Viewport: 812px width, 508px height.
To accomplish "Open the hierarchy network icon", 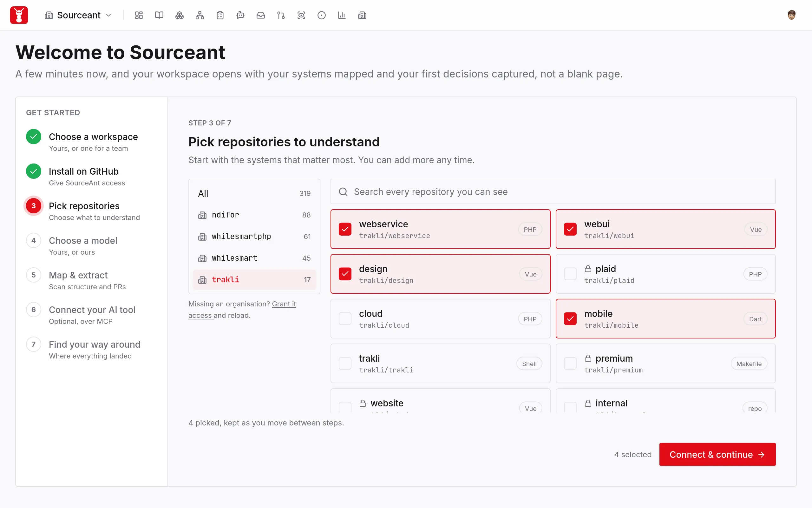I will click(x=200, y=15).
